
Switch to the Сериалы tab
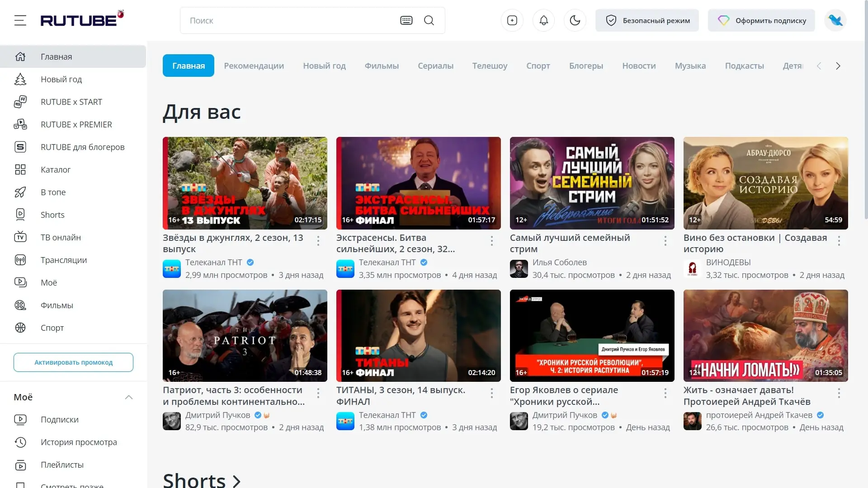[x=435, y=66]
